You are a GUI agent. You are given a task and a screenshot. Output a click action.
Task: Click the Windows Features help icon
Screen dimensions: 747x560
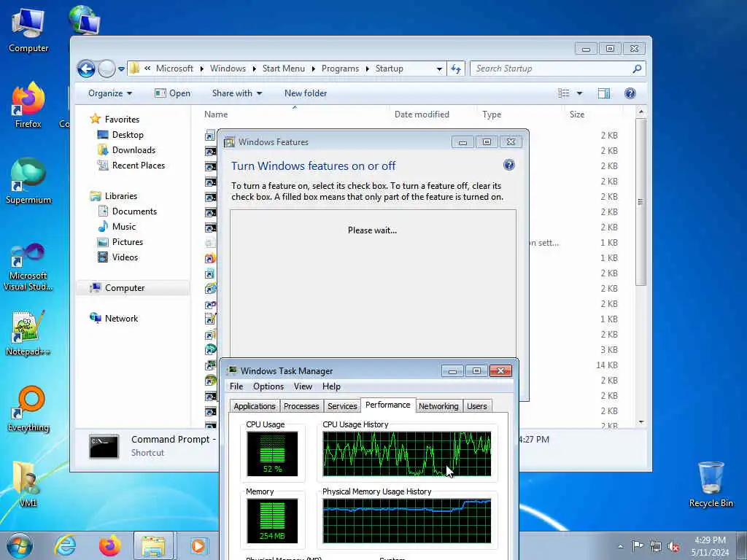click(x=508, y=166)
